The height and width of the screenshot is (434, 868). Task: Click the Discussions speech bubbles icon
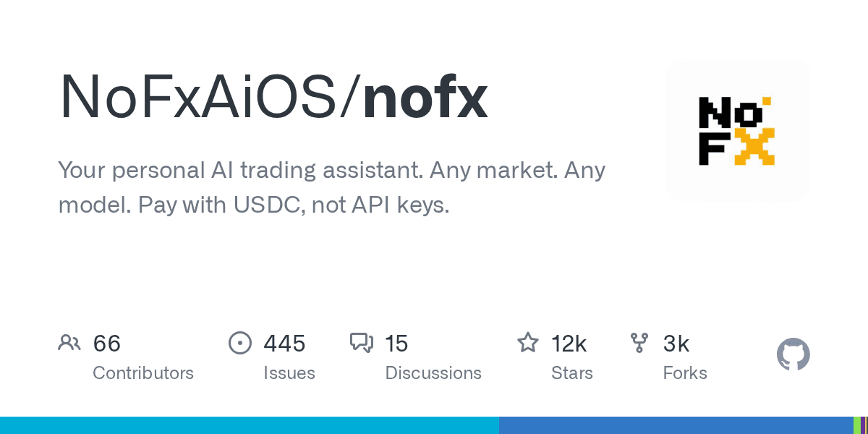tap(361, 343)
